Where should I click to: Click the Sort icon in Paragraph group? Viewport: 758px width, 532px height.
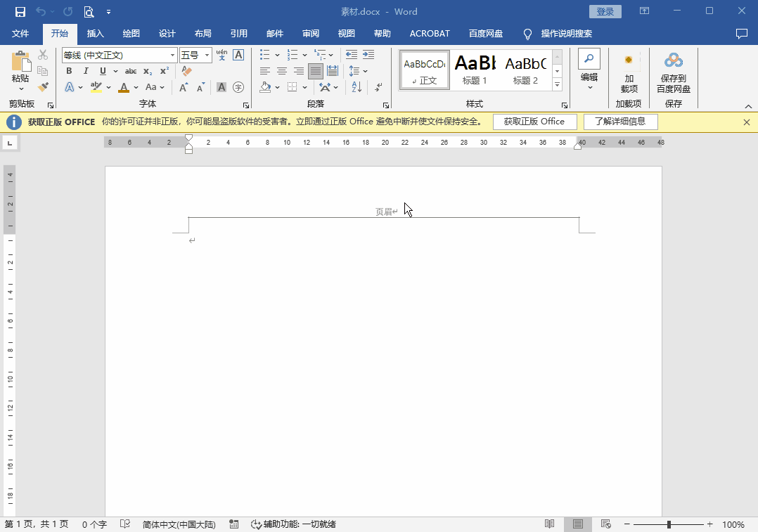tap(355, 86)
